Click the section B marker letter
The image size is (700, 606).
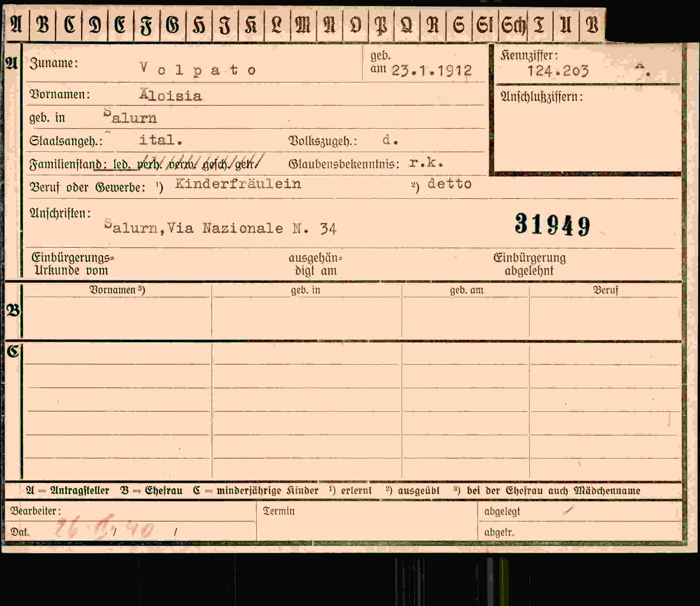click(13, 311)
